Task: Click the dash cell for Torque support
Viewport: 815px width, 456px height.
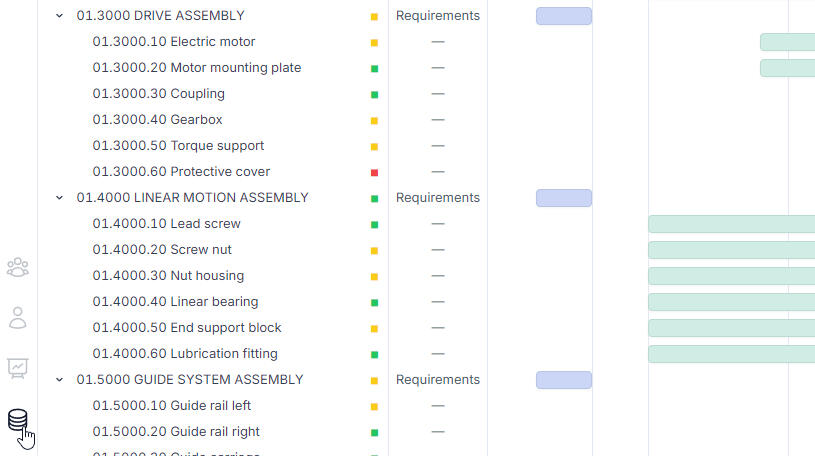Action: tap(437, 146)
